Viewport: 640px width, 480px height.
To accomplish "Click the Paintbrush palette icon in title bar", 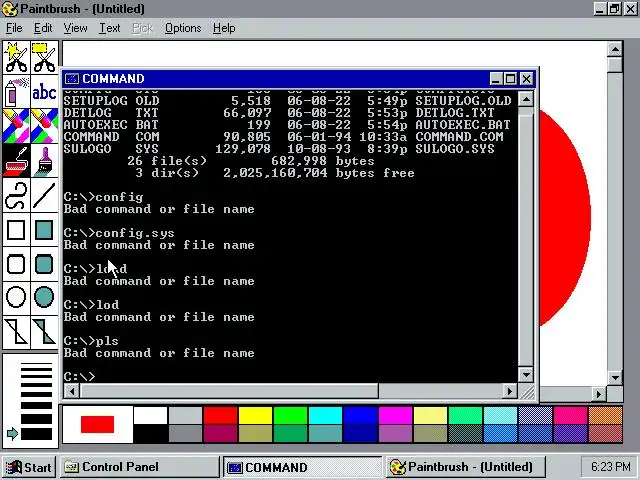I will coord(10,9).
